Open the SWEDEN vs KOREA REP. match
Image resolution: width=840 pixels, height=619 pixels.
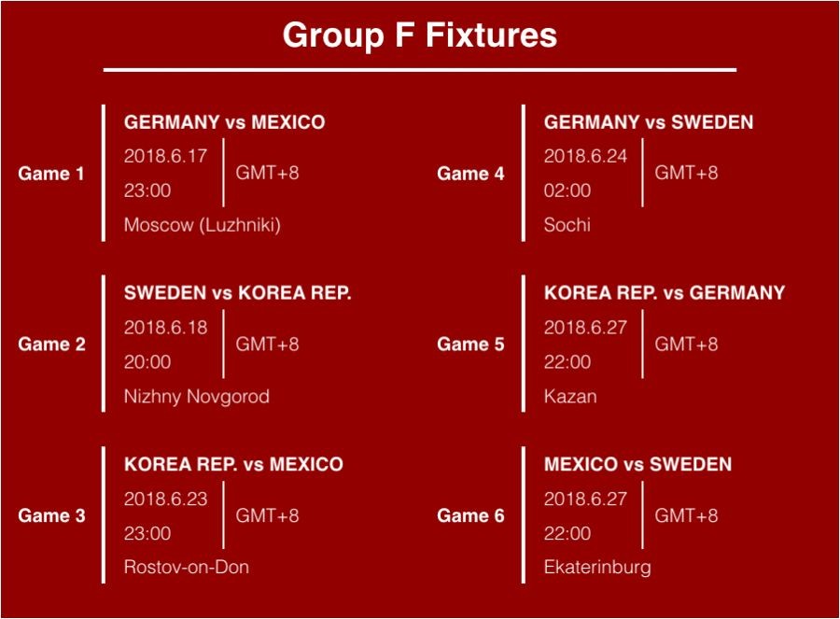pos(237,293)
